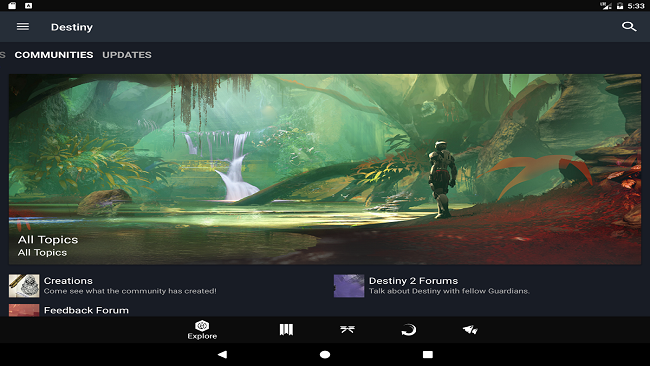Switch to the COMMUNITIES tab

tap(54, 55)
